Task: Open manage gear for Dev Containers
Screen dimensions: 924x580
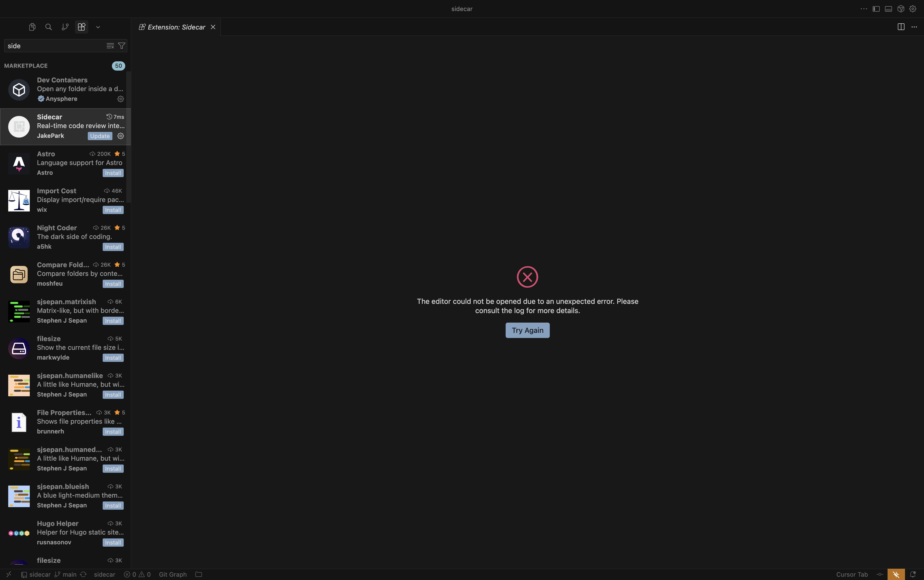Action: 120,99
